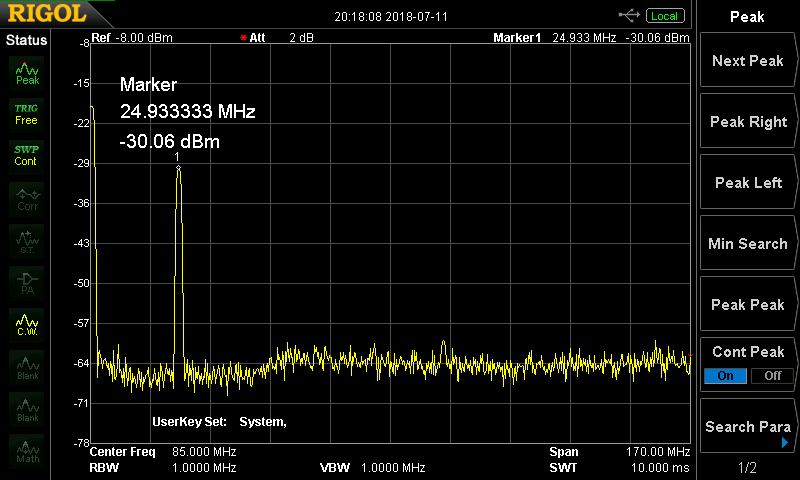Click the PA preamplifier icon

(27, 284)
